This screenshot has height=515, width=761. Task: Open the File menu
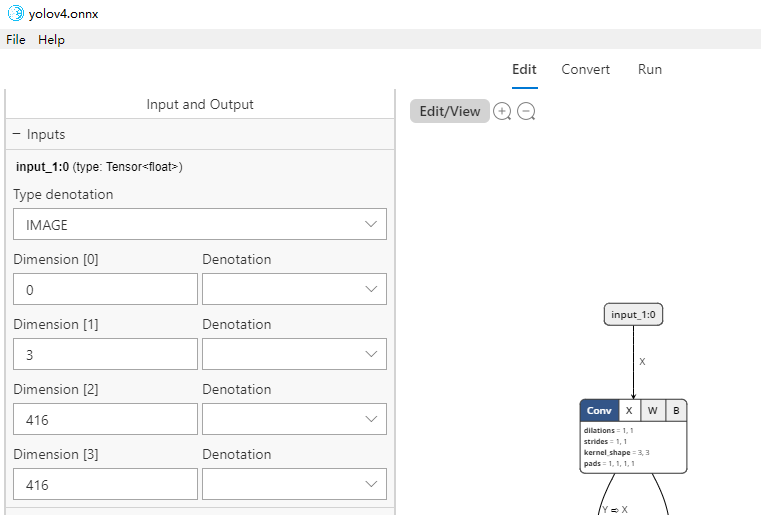(x=16, y=40)
